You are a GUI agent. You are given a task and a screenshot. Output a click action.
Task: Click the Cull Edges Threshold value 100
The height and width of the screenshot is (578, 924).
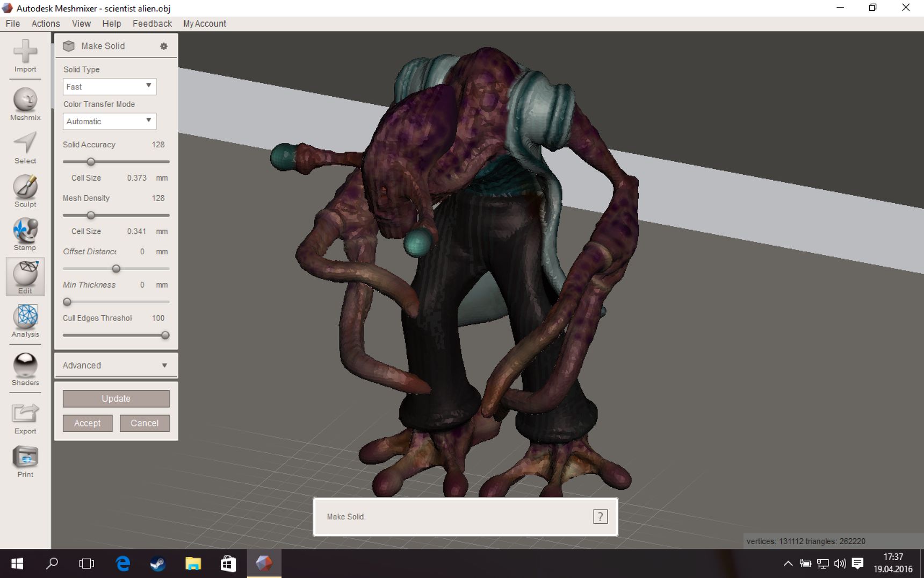pos(158,318)
